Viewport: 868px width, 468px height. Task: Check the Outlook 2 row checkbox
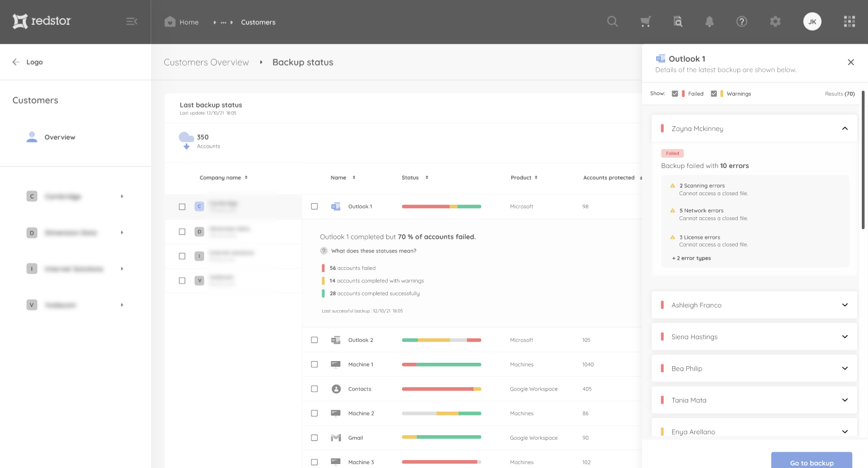[x=314, y=340]
